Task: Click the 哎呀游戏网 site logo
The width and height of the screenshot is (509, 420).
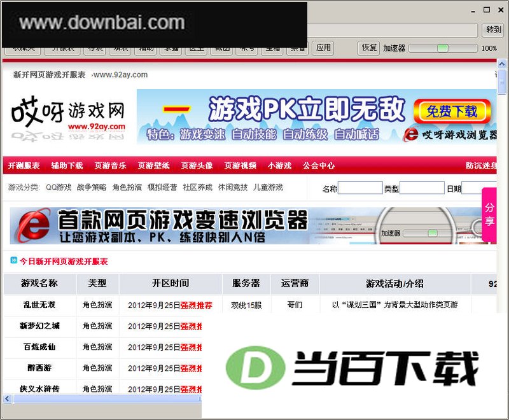Action: 68,119
